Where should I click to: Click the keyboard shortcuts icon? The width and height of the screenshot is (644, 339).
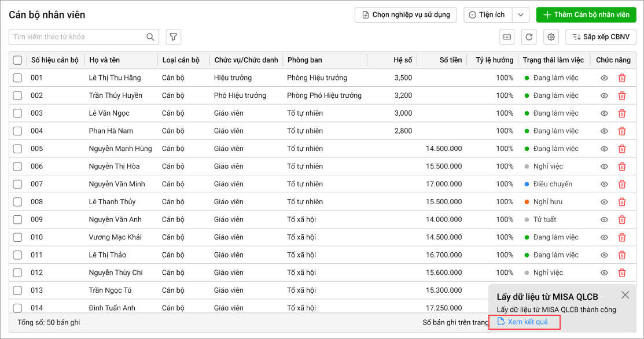tap(507, 37)
